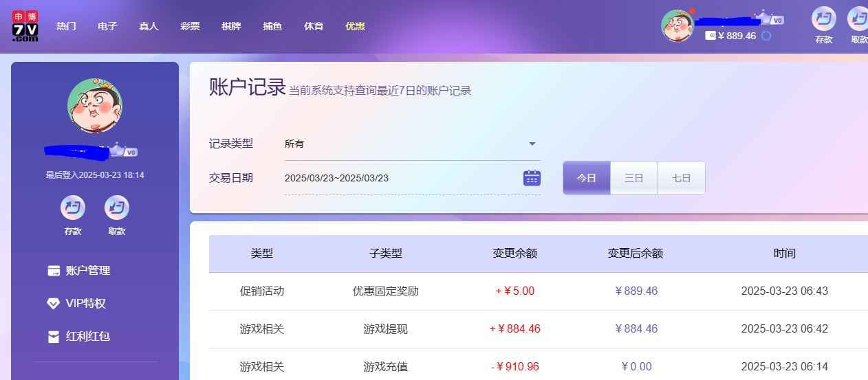The image size is (868, 380).
Task: Click the sidebar withdraw (取款) icon
Action: tap(117, 208)
